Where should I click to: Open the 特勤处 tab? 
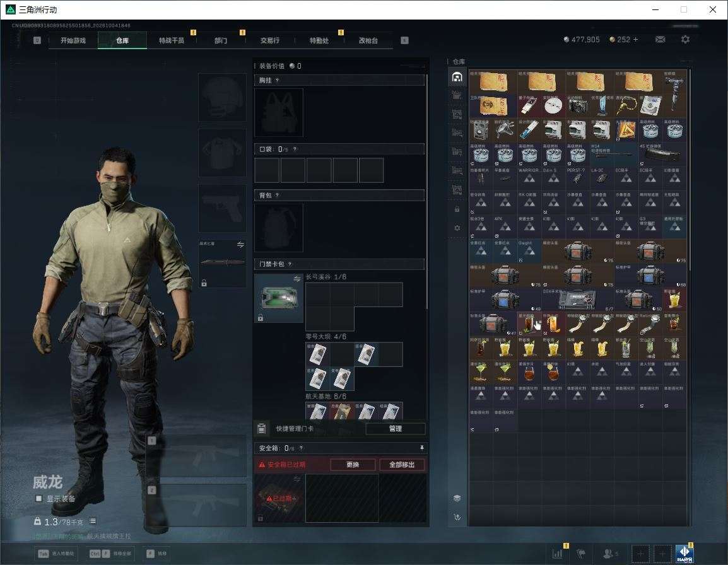[x=319, y=40]
